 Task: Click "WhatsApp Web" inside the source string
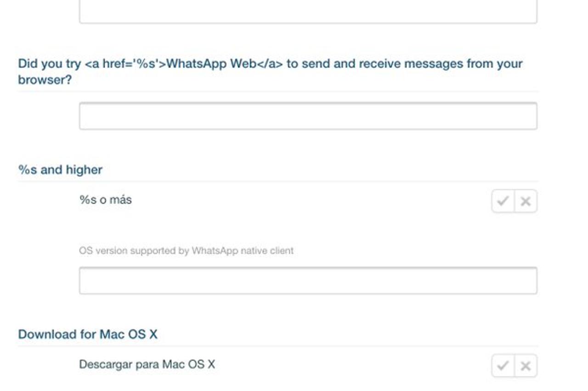click(x=211, y=63)
